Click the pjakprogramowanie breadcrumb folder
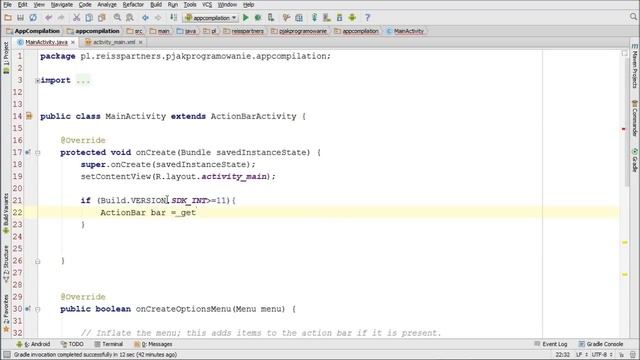640x360 pixels. (299, 31)
